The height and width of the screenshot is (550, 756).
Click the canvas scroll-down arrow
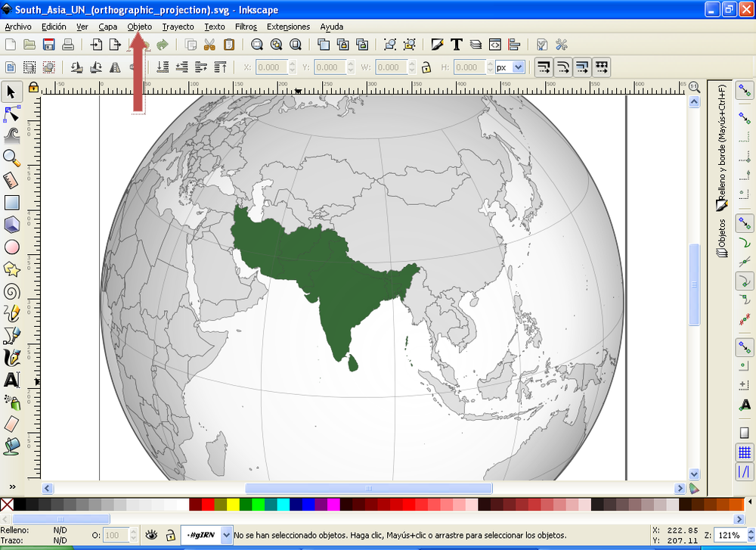pyautogui.click(x=694, y=474)
